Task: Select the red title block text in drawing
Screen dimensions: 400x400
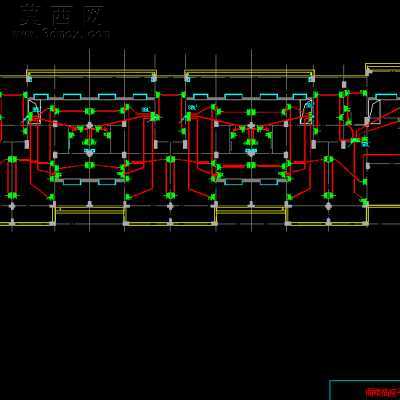Action: (383, 392)
